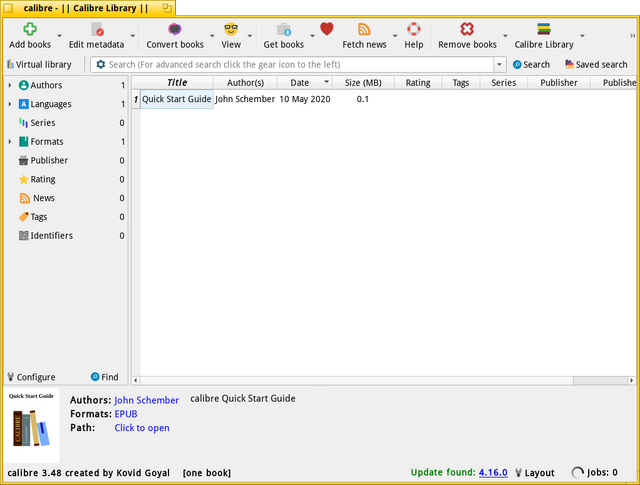Click the Quick Start Guide cover thumbnail
Viewport: 640px width, 485px height.
click(31, 425)
